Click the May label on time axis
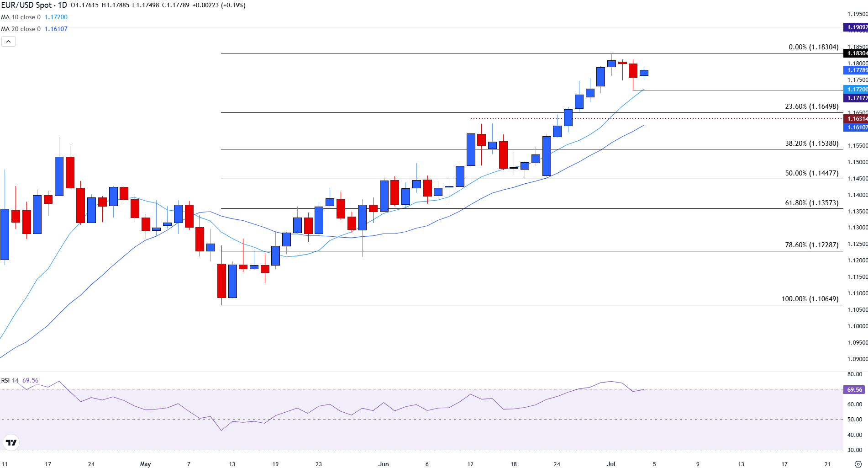The image size is (868, 468). (x=145, y=464)
